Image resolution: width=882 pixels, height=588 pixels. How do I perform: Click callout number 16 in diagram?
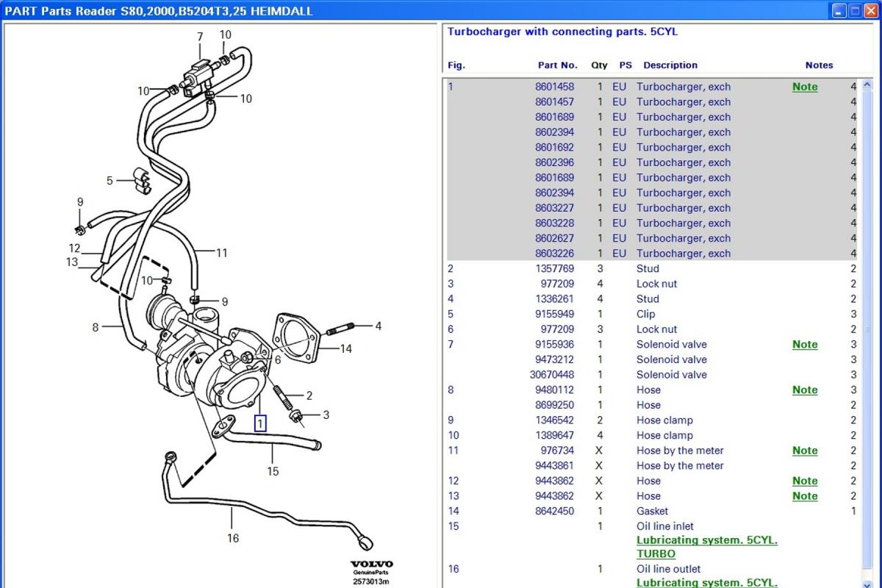coord(232,538)
